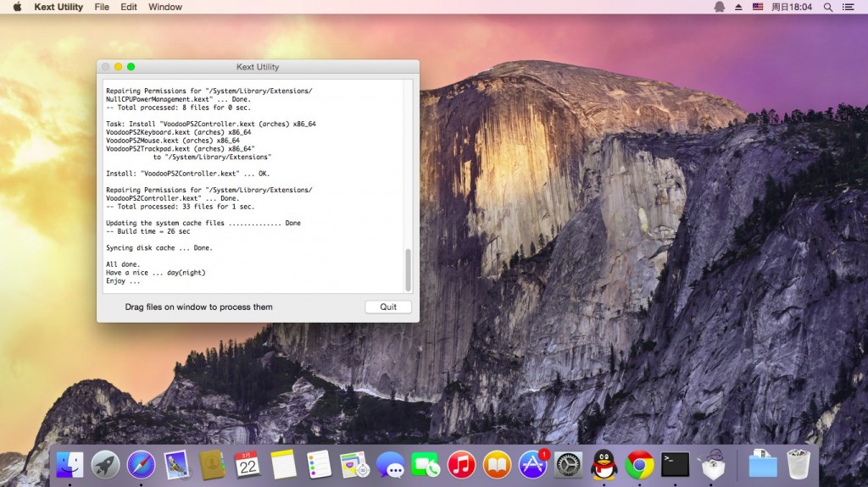This screenshot has height=487, width=868.
Task: Click 'NullCPUPowerManagement.kext" ... Done.' line
Action: pyautogui.click(x=178, y=100)
